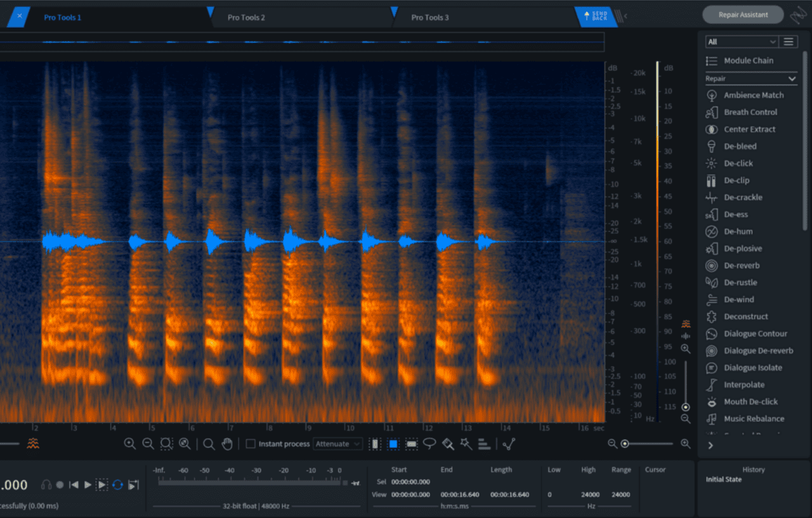Image resolution: width=812 pixels, height=518 pixels.
Task: Switch to the Pro Tools 3 tab
Action: 430,17
